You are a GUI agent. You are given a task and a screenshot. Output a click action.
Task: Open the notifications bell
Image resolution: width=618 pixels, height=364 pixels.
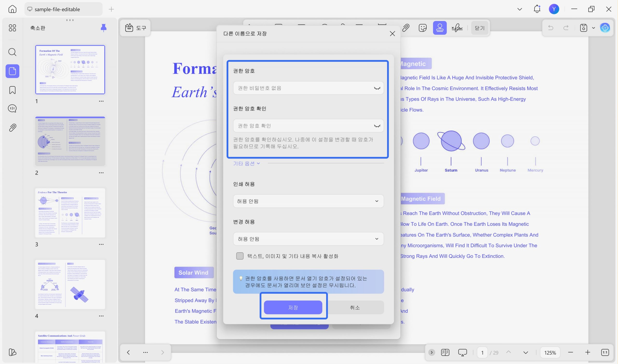tap(537, 9)
